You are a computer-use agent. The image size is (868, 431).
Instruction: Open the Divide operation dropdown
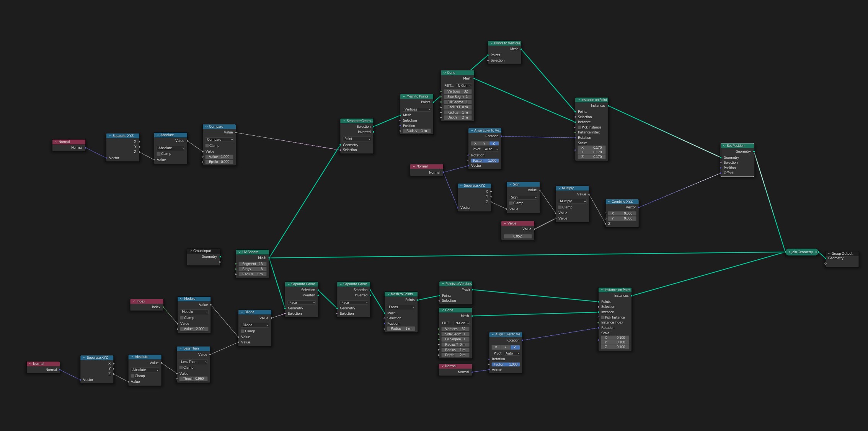click(255, 325)
